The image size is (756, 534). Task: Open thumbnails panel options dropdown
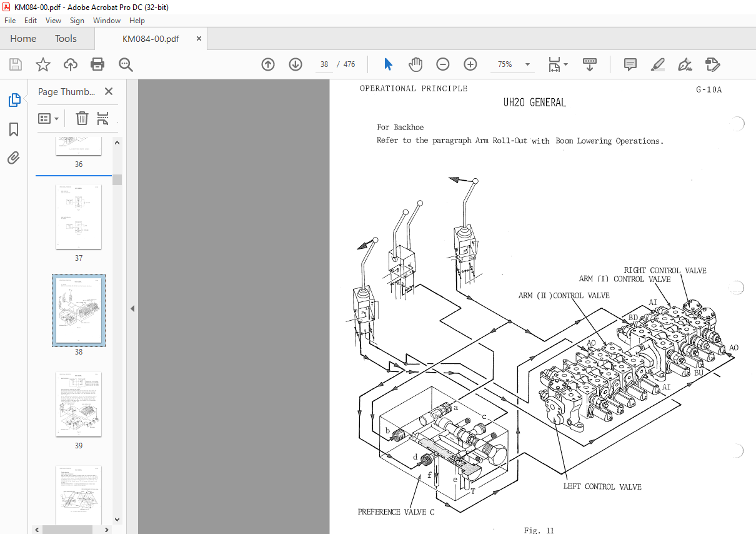pyautogui.click(x=49, y=118)
